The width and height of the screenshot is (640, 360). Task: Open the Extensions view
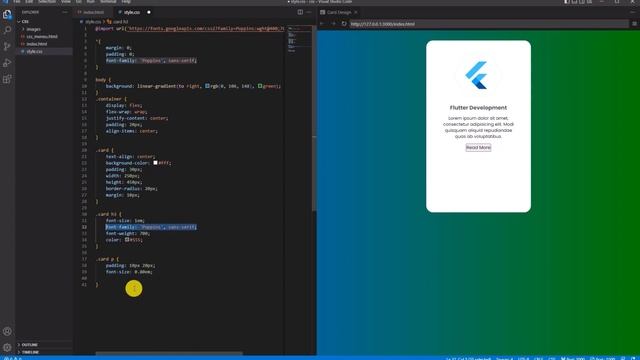[7, 79]
